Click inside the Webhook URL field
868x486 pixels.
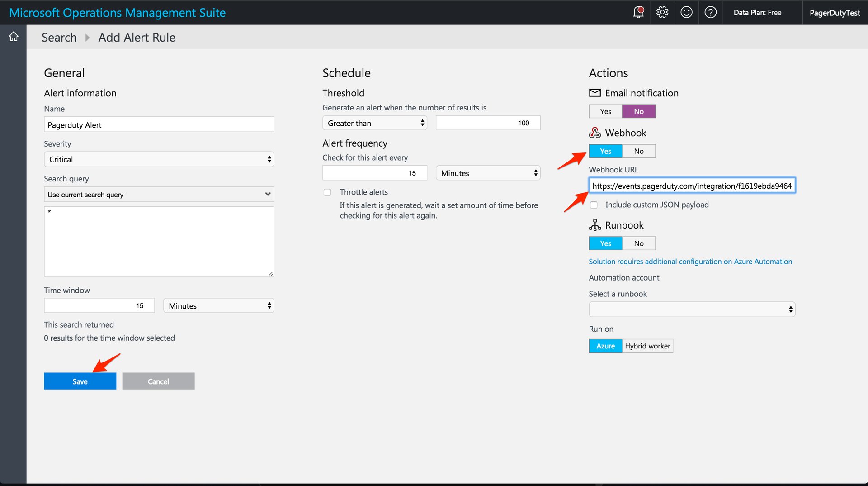point(692,186)
